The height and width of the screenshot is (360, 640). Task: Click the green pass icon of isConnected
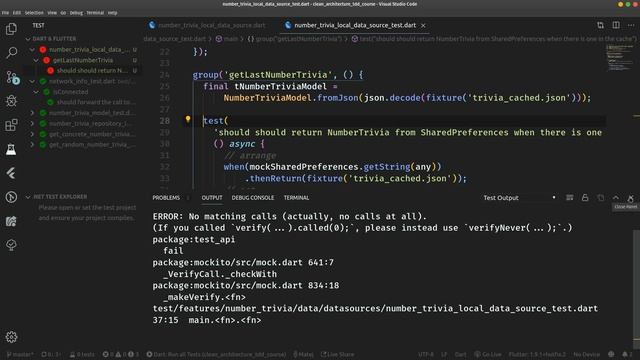point(47,92)
